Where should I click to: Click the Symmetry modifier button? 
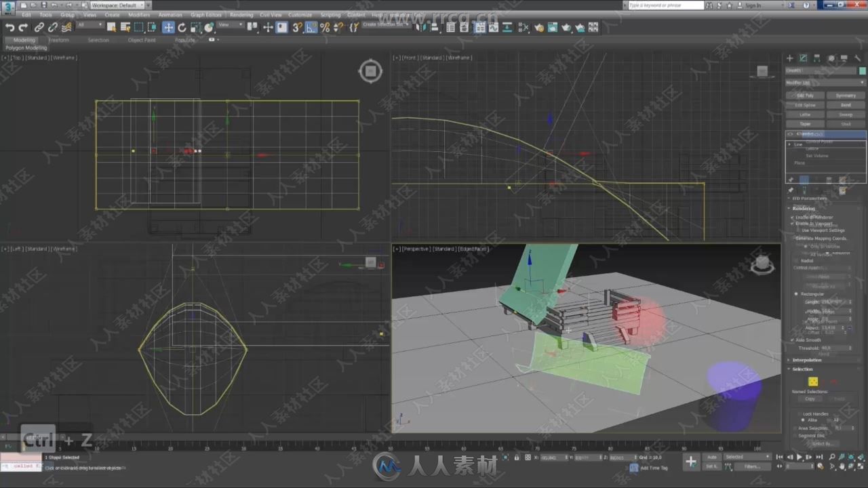tap(846, 96)
